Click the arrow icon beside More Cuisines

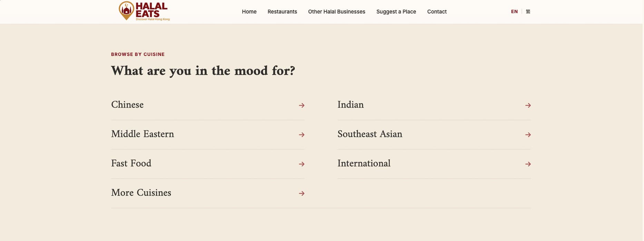(x=302, y=193)
